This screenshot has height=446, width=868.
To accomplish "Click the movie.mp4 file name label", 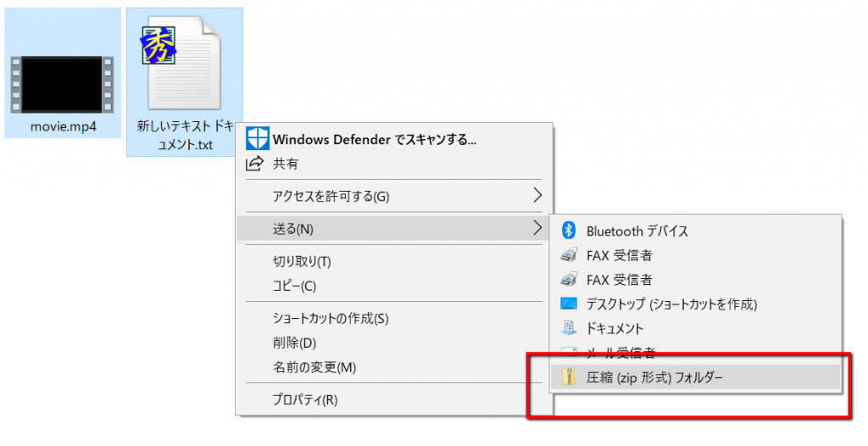I will coord(63,127).
